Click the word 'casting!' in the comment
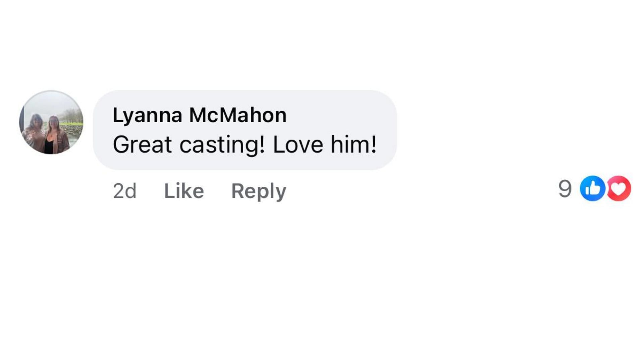 point(222,144)
